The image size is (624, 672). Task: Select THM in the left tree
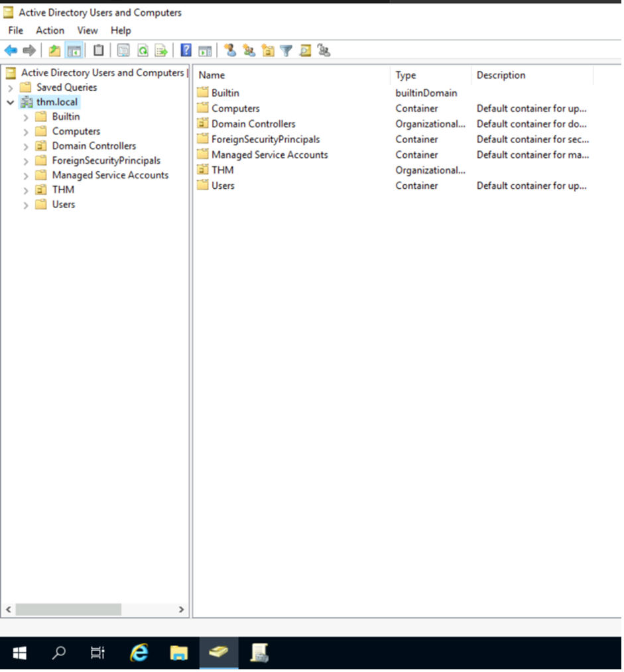point(64,190)
